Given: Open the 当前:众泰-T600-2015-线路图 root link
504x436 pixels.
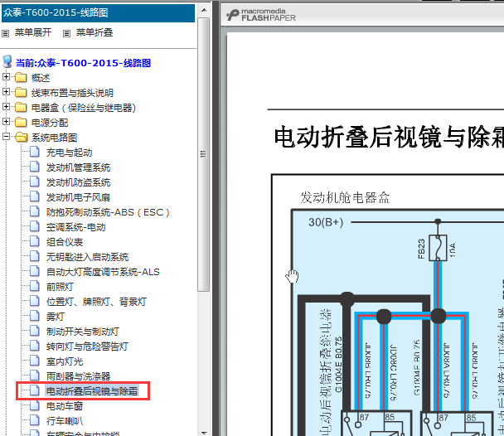Looking at the screenshot, I should coord(83,63).
